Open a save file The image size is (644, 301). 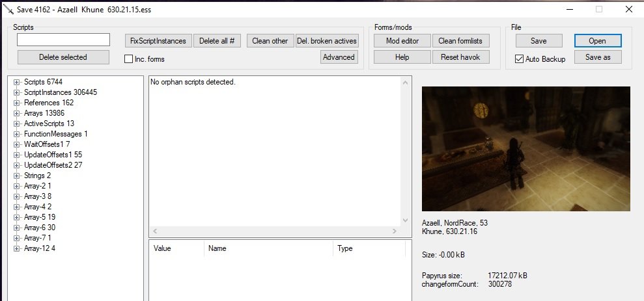point(598,41)
